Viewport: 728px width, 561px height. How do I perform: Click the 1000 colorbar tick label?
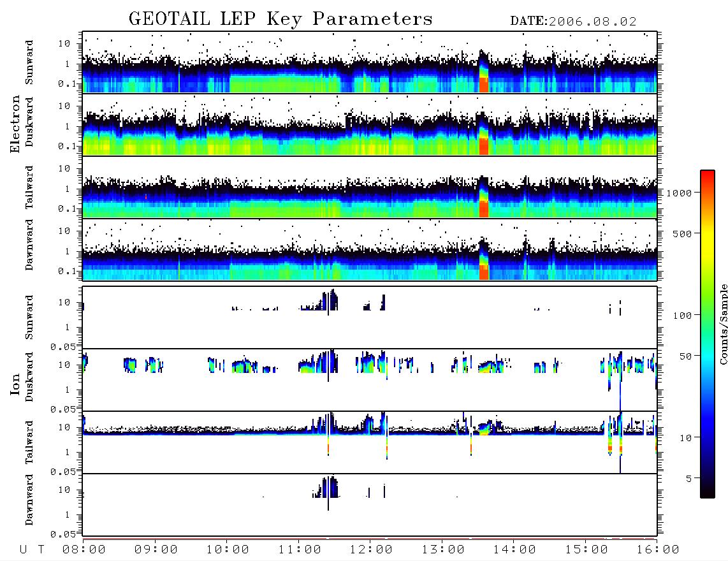679,193
